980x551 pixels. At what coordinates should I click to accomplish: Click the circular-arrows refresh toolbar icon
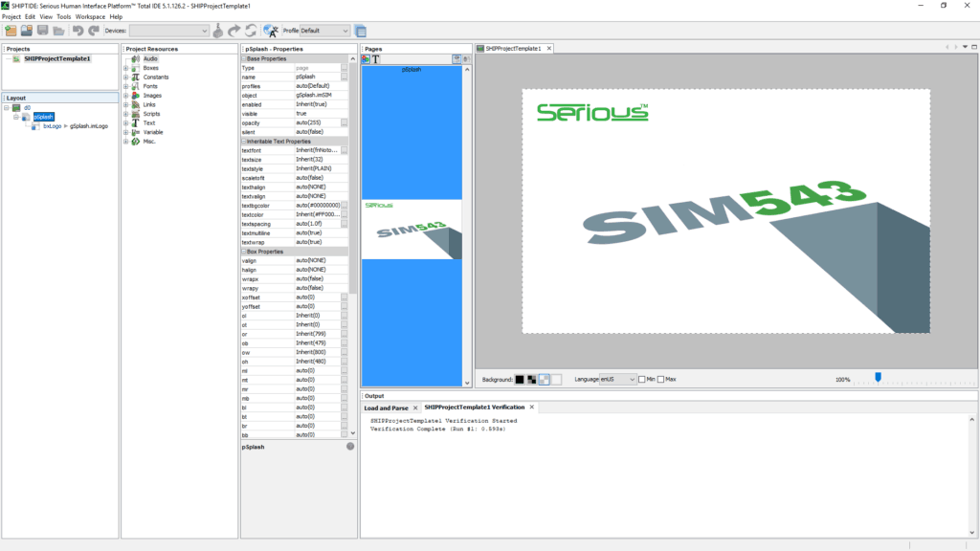(251, 31)
